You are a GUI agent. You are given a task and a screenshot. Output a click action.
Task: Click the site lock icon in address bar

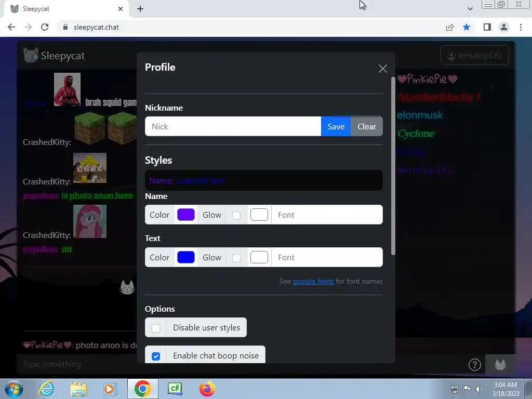point(65,27)
